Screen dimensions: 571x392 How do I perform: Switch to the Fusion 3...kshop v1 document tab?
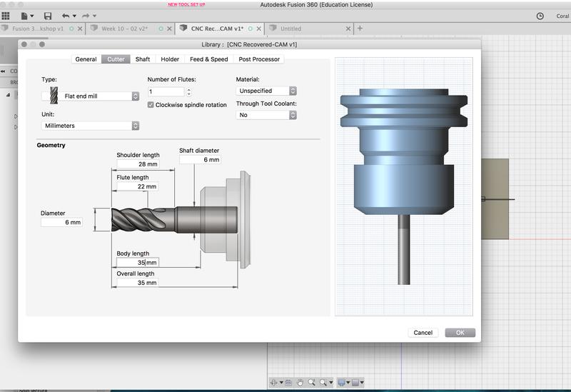coord(38,29)
